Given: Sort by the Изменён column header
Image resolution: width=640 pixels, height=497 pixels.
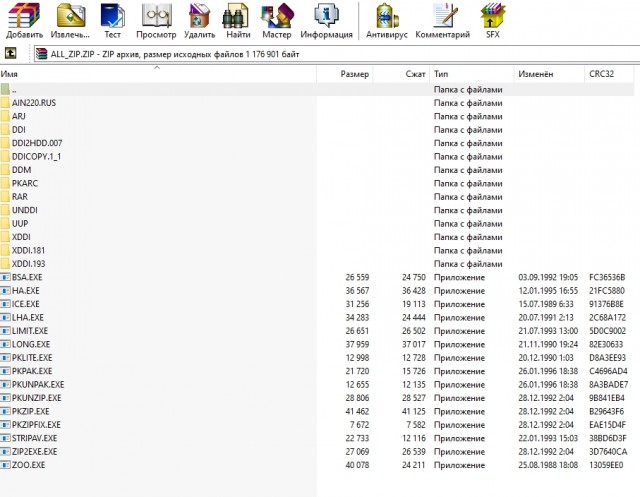Looking at the screenshot, I should (549, 74).
